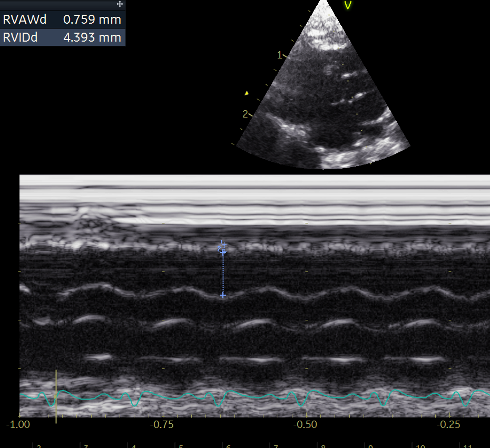Viewport: 490px width, 448px height.
Task: Open the 2D sector image preview
Action: point(324,84)
